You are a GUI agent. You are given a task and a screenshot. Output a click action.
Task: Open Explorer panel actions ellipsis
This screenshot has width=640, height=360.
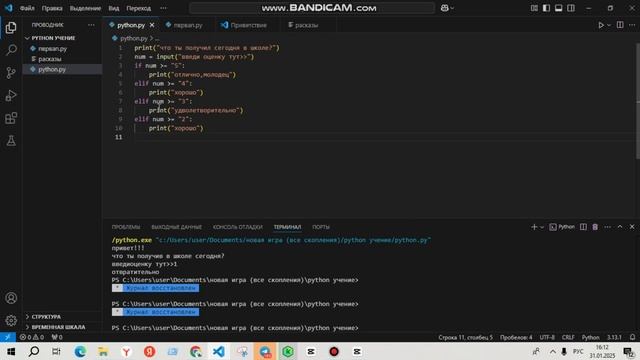coord(91,25)
